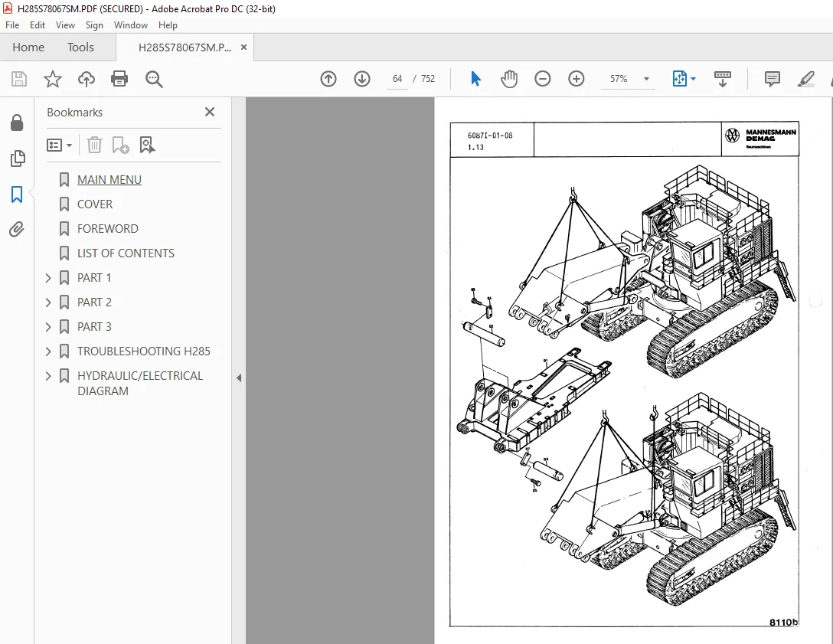The width and height of the screenshot is (833, 644).
Task: Jump to LIST OF CONTENTS bookmark
Action: [x=126, y=253]
